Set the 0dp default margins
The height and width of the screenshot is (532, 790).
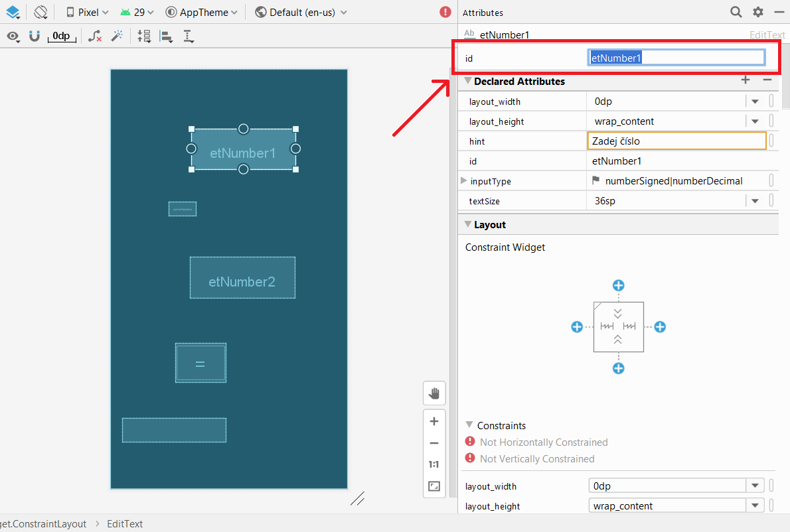[x=62, y=36]
